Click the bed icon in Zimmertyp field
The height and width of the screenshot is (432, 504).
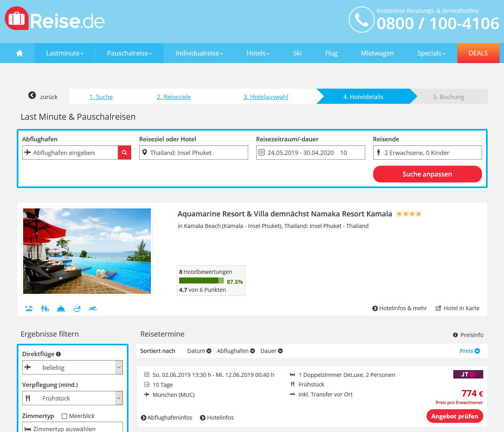(x=28, y=429)
